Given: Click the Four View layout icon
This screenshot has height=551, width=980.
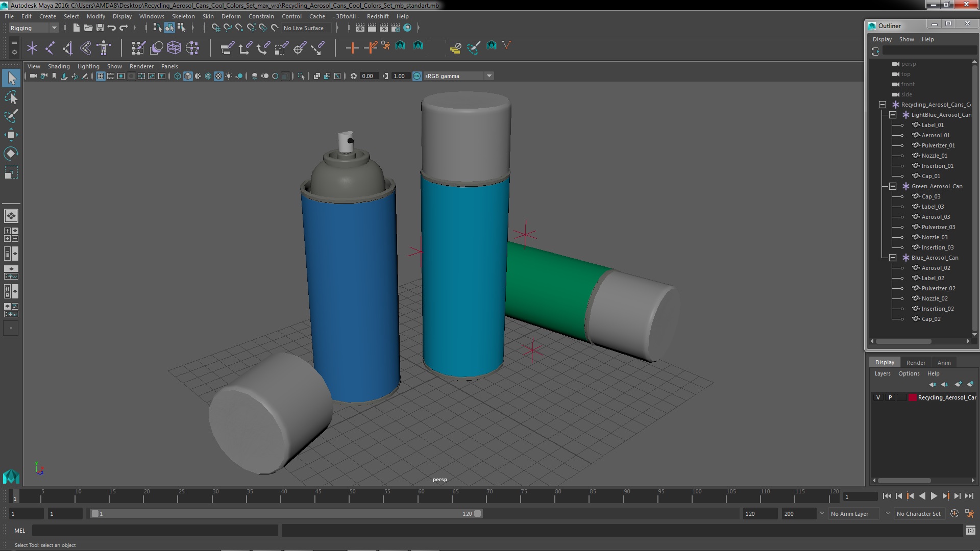Looking at the screenshot, I should pos(11,235).
